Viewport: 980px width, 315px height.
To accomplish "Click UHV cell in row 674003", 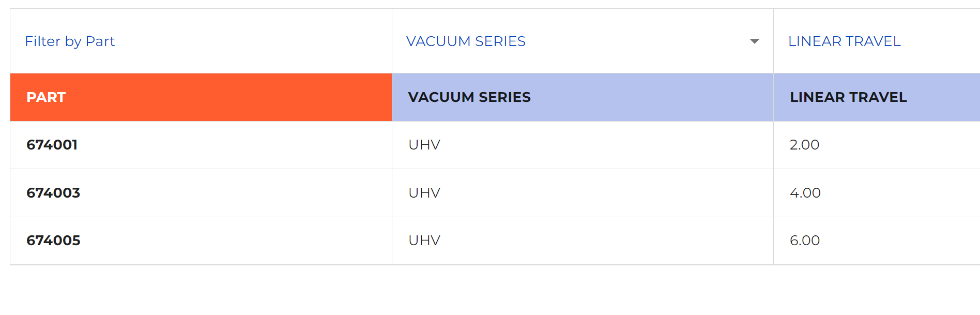I will (x=424, y=193).
